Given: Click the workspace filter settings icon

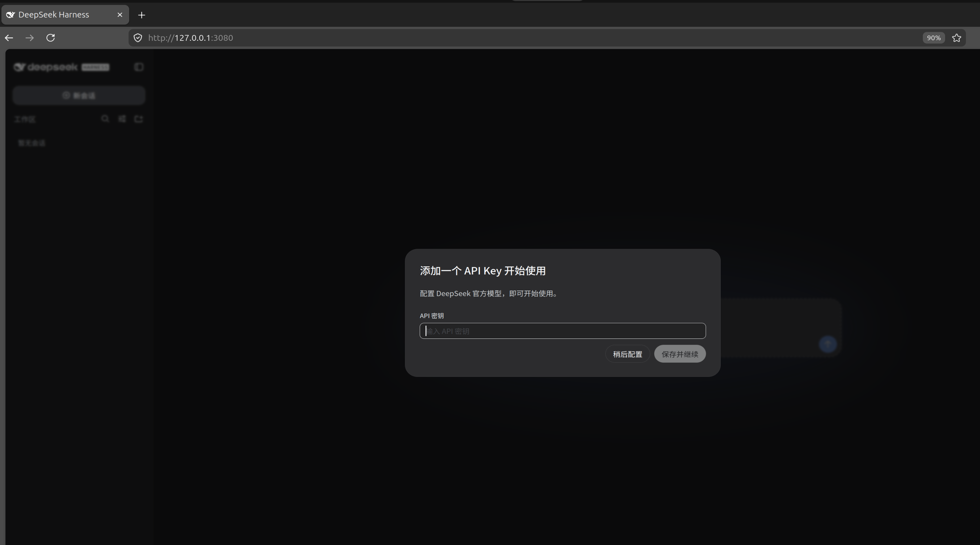Looking at the screenshot, I should point(122,119).
